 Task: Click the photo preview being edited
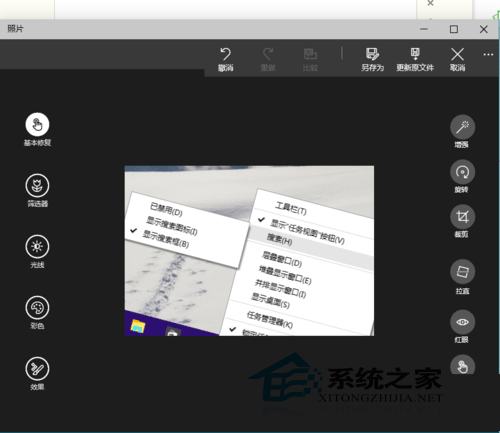point(249,251)
